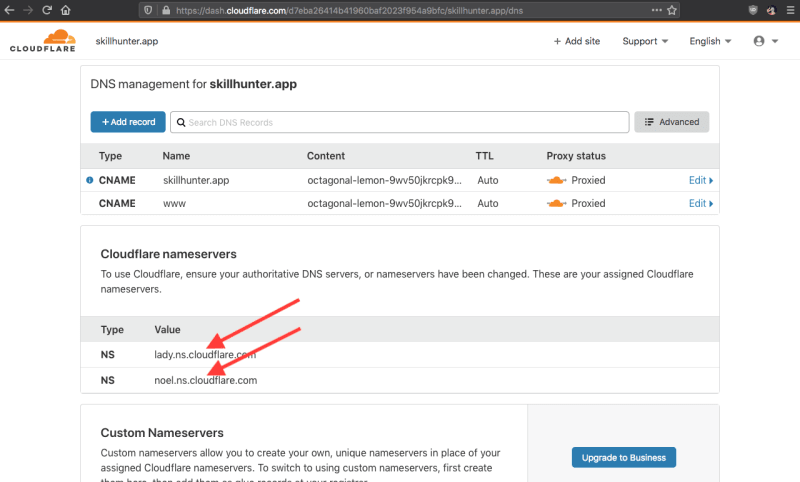Click content of skillhunter.app CNAME record

384,180
